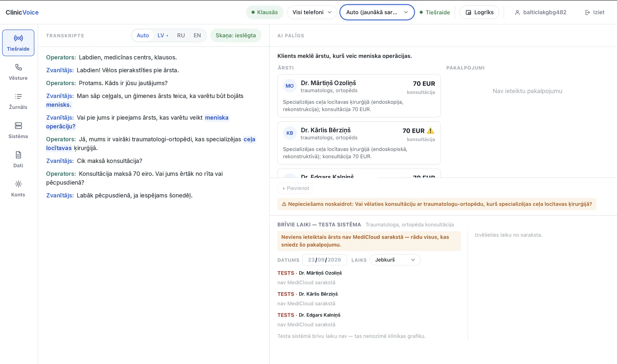617x364 pixels.
Task: Open the Tiešraide live broadcast sidebar icon
Action: [18, 38]
